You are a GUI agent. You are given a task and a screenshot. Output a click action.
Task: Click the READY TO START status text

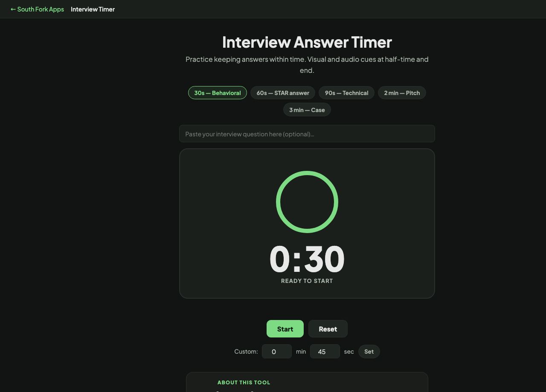307,281
